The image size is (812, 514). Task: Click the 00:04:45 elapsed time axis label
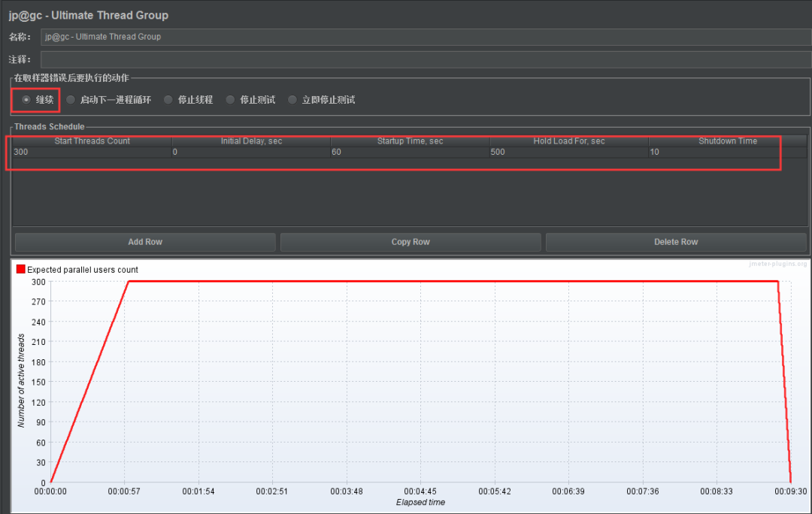(x=420, y=491)
